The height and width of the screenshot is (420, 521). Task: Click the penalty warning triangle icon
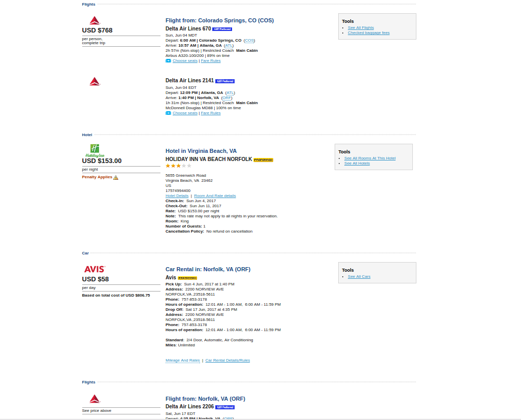pos(116,177)
